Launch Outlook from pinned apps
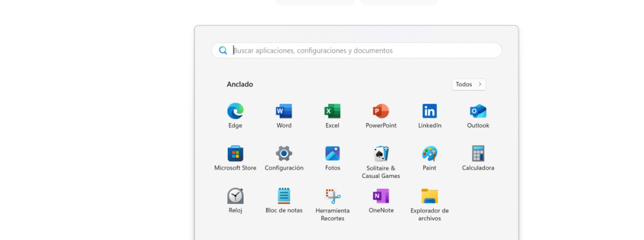The width and height of the screenshot is (644, 240). click(x=478, y=111)
